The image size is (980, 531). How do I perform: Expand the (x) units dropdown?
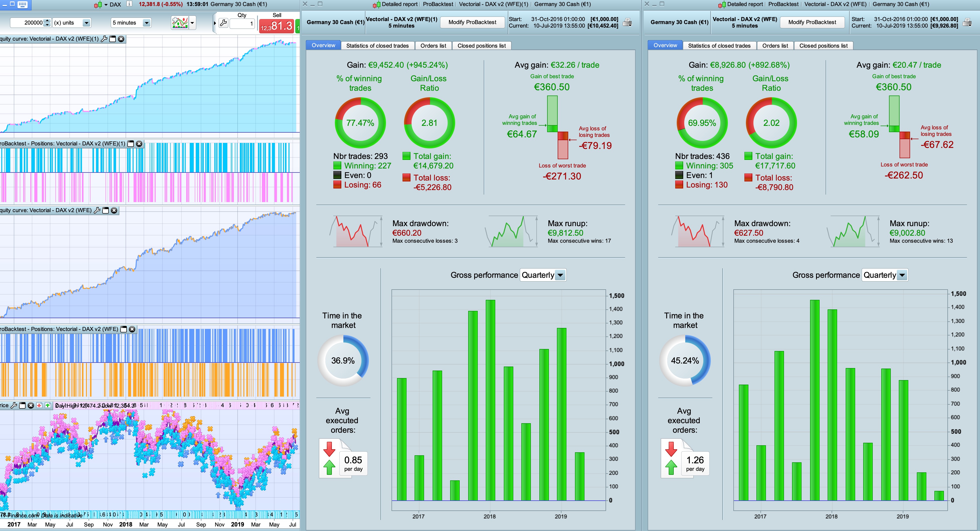[x=86, y=23]
